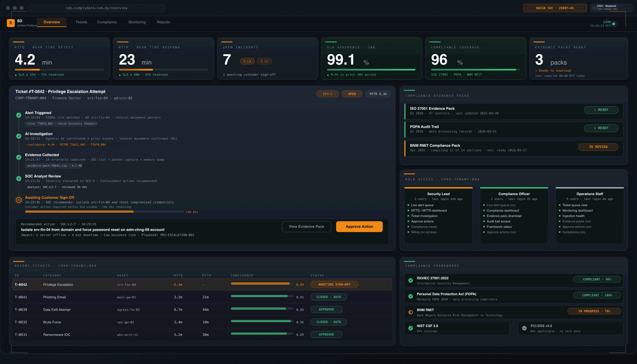Click the Alert Triggered check icon
637x364 pixels.
tap(19, 115)
